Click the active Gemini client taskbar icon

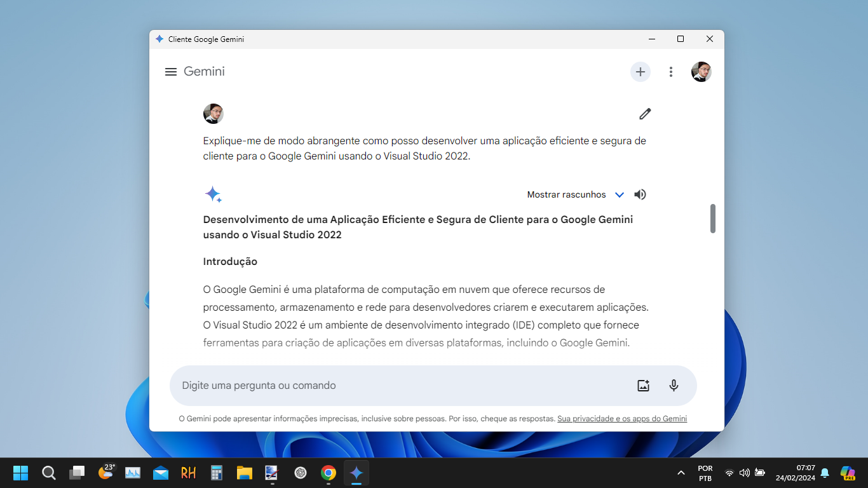(x=356, y=473)
